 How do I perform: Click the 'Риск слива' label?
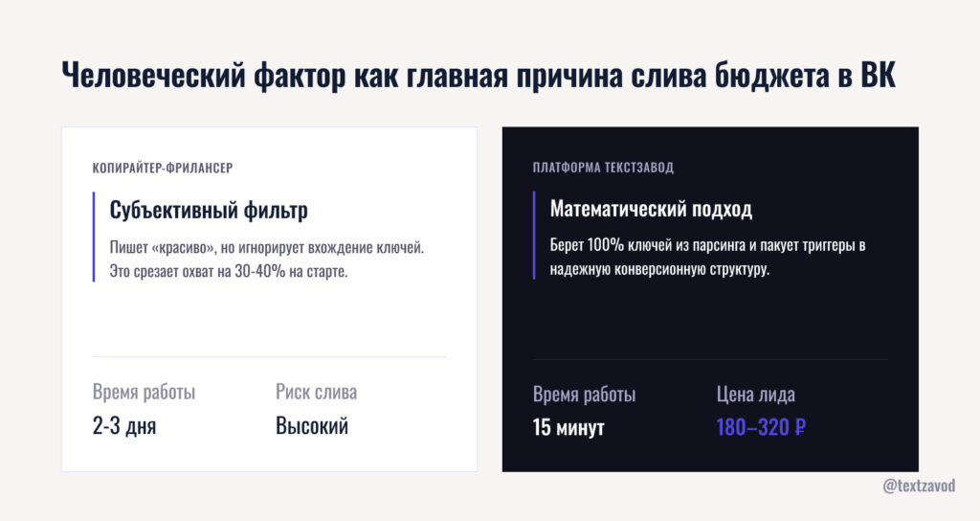coord(316,392)
